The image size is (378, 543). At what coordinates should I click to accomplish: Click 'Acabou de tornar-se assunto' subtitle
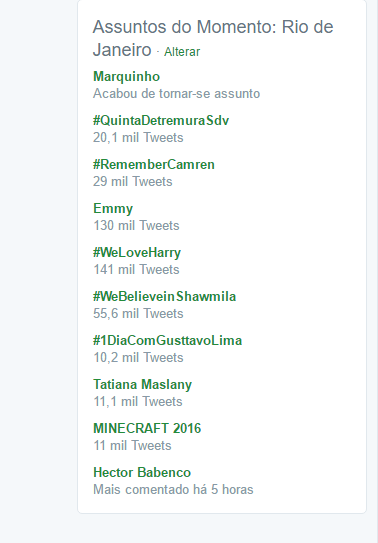(x=176, y=94)
